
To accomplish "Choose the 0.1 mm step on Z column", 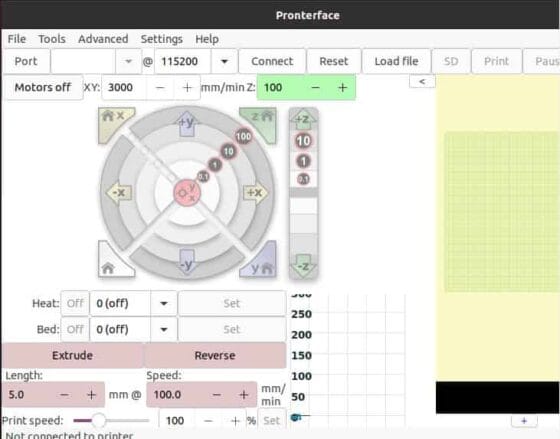I will [x=303, y=179].
